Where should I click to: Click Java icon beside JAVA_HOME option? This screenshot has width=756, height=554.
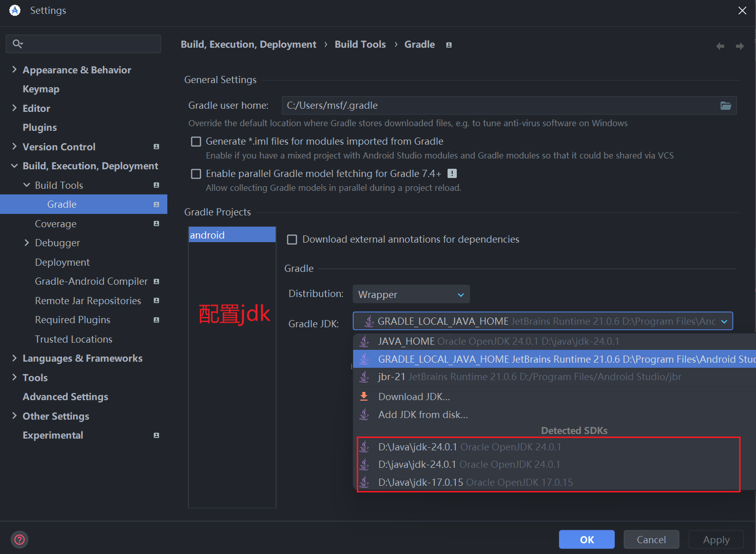364,341
